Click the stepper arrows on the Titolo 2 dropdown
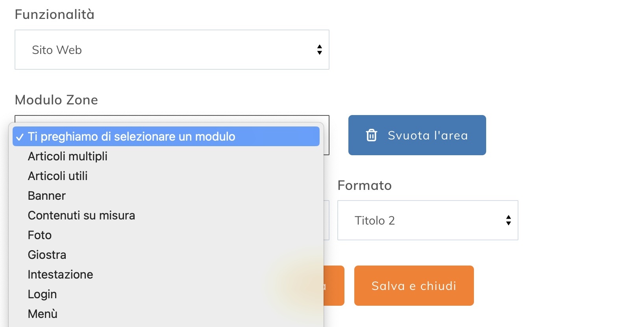 coord(508,220)
